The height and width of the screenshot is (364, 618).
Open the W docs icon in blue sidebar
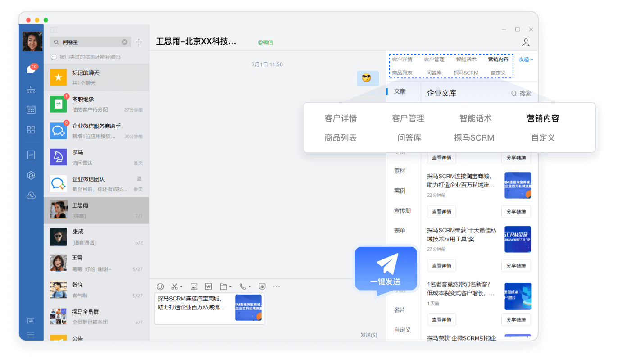31,155
